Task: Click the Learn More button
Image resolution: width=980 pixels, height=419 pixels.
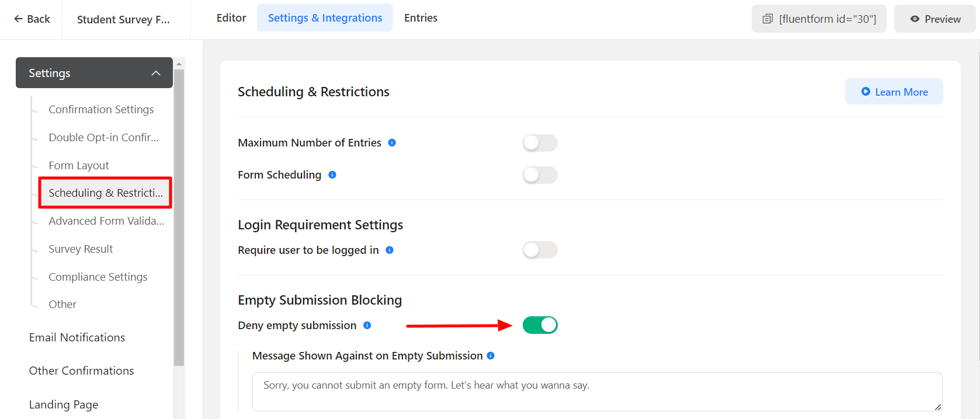Action: coord(894,92)
